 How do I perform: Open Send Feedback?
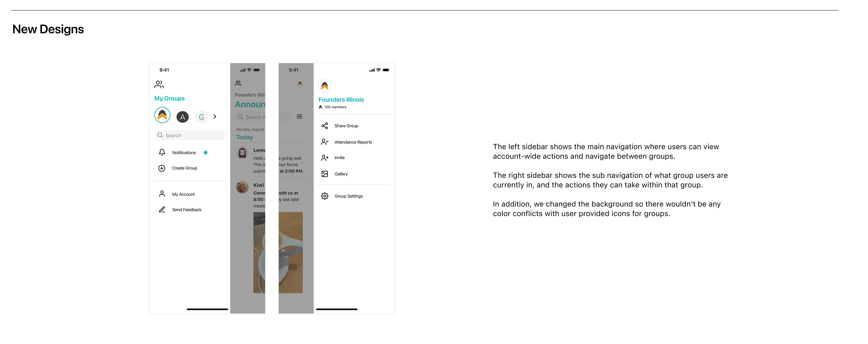(x=187, y=210)
